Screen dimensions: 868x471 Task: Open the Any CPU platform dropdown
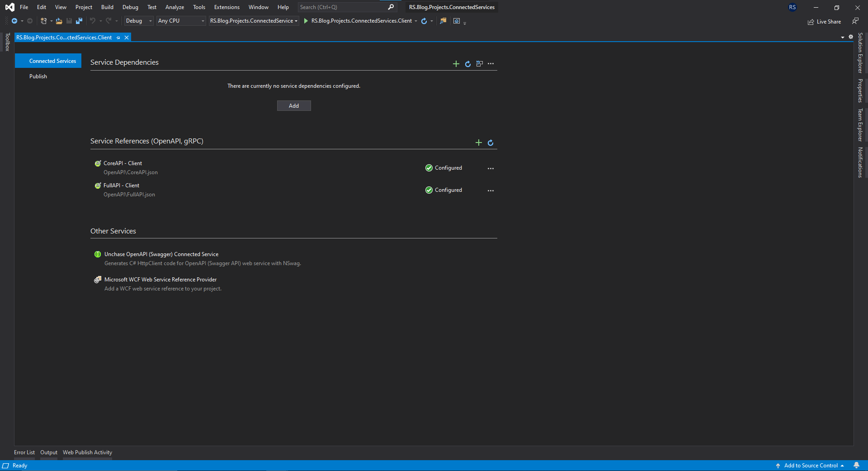(x=181, y=21)
